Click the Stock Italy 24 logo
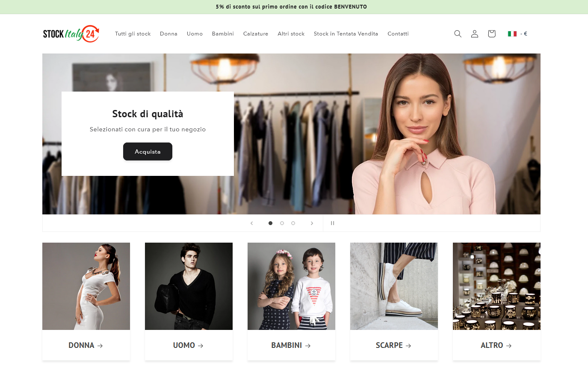588x374 pixels. pos(71,34)
